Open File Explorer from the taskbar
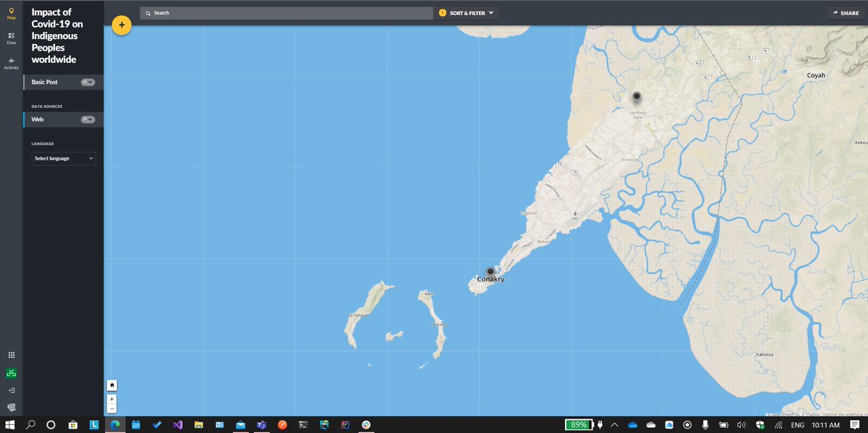This screenshot has width=868, height=433. (199, 425)
